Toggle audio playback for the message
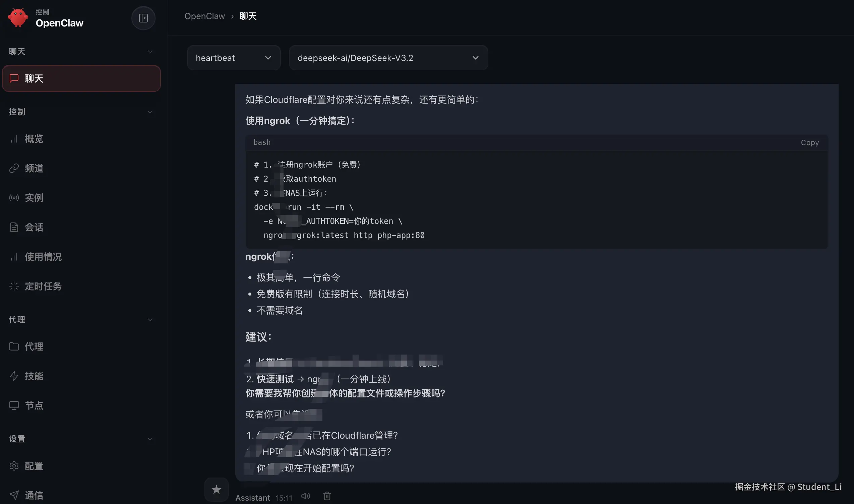854x504 pixels. pos(305,496)
